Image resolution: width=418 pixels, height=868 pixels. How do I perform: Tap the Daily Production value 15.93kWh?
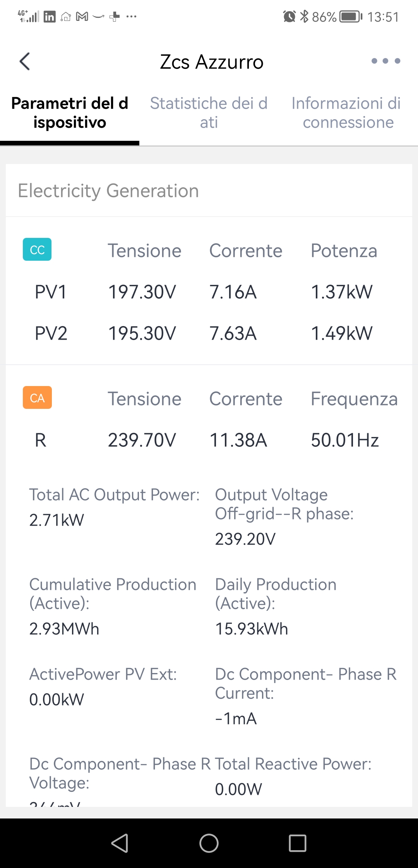[x=252, y=629]
